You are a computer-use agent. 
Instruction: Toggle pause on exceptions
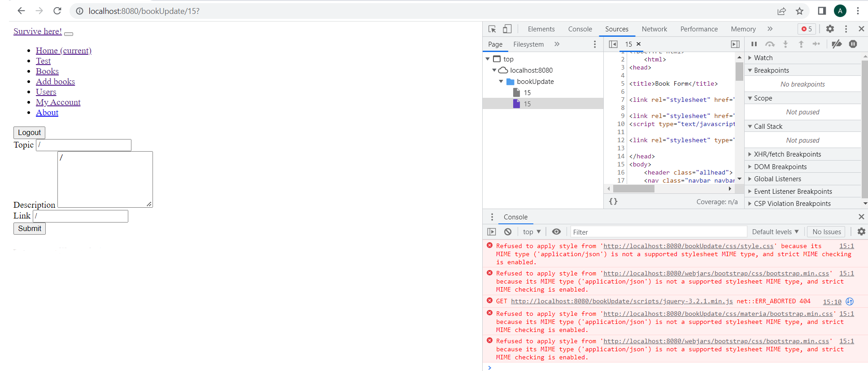click(853, 44)
